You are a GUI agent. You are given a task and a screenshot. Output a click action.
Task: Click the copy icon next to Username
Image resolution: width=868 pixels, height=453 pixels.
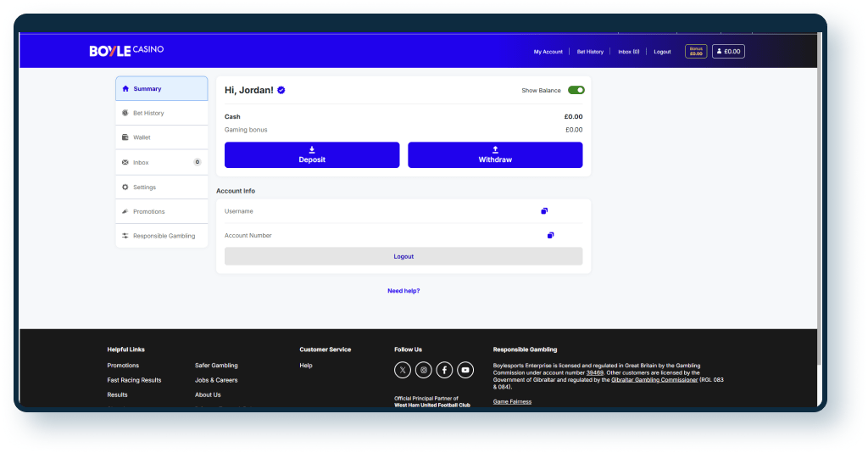[544, 211]
